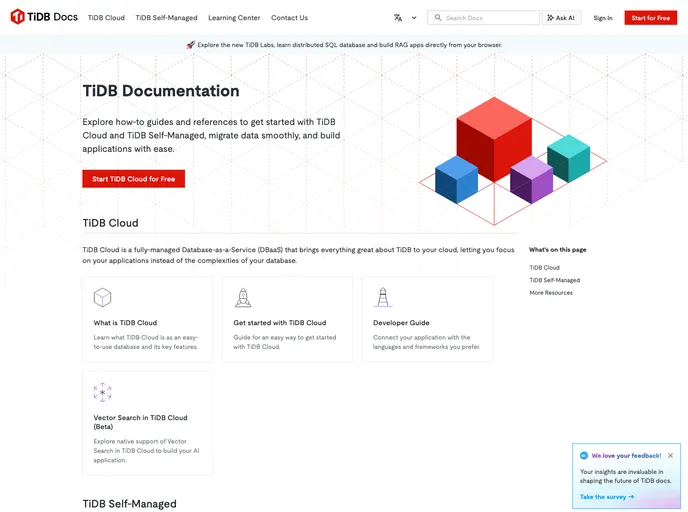The width and height of the screenshot is (688, 512).
Task: Click the TiDB Documentation title
Action: point(161,91)
